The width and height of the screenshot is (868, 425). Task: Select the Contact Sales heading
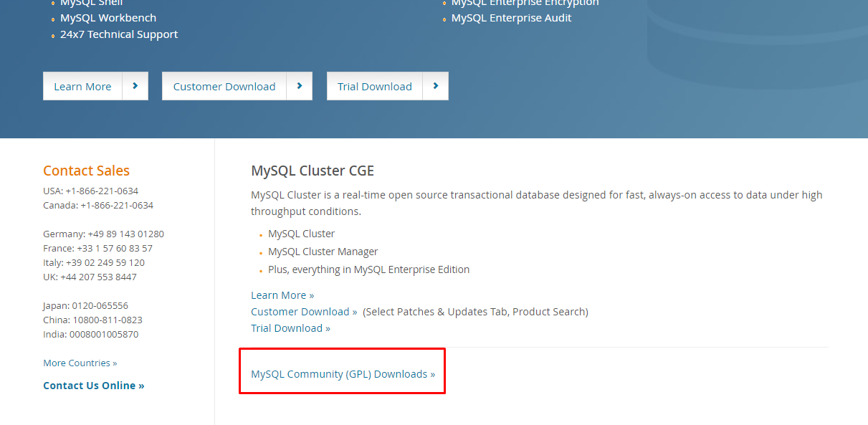(86, 171)
